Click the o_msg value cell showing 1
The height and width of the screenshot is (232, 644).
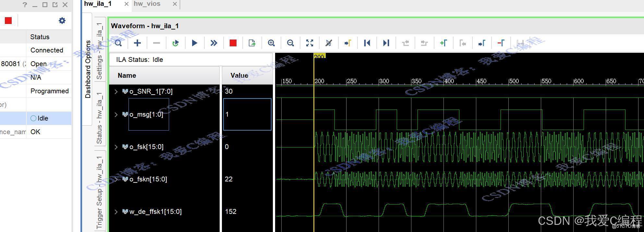tap(247, 114)
